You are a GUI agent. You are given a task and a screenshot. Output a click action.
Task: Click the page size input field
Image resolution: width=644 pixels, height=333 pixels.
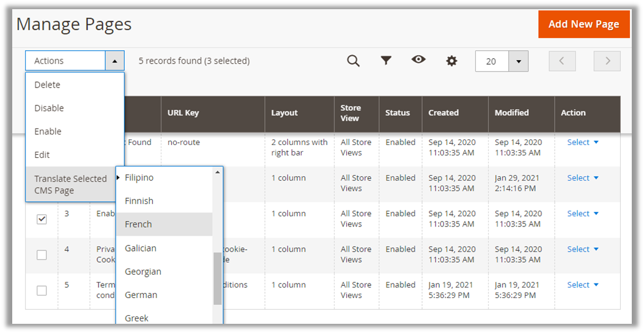(x=492, y=61)
